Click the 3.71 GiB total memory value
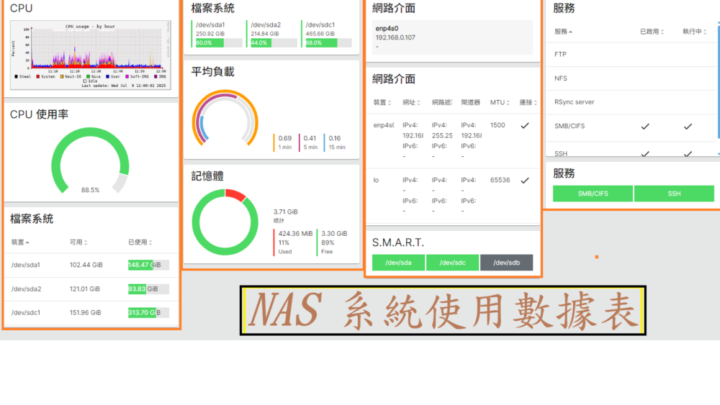The image size is (720, 405). pyautogui.click(x=286, y=212)
